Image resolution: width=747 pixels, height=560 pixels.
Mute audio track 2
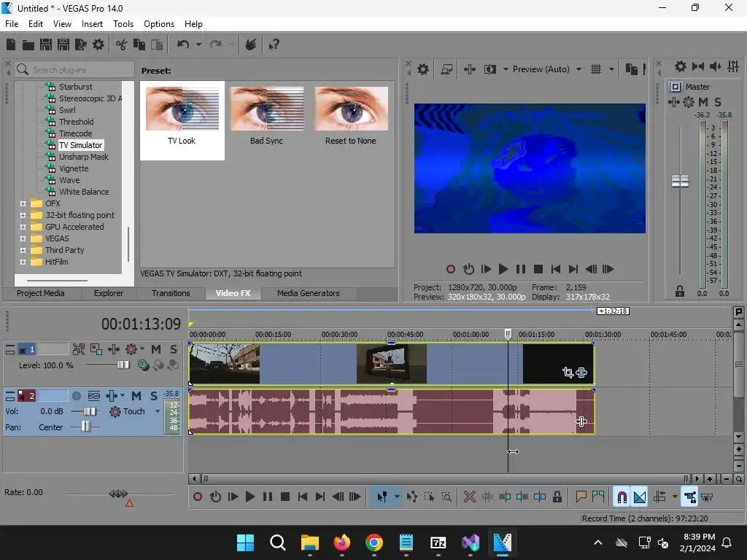click(136, 396)
